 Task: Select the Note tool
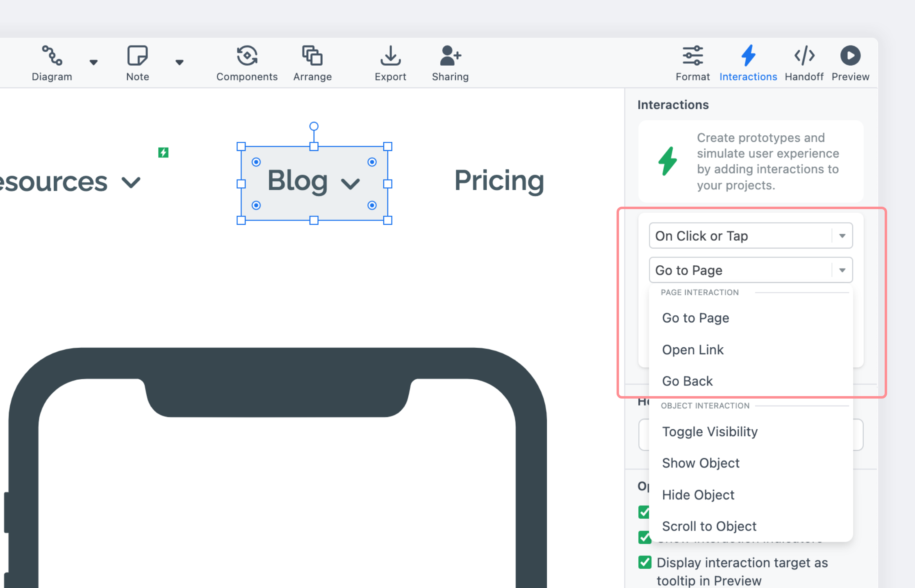(x=137, y=62)
